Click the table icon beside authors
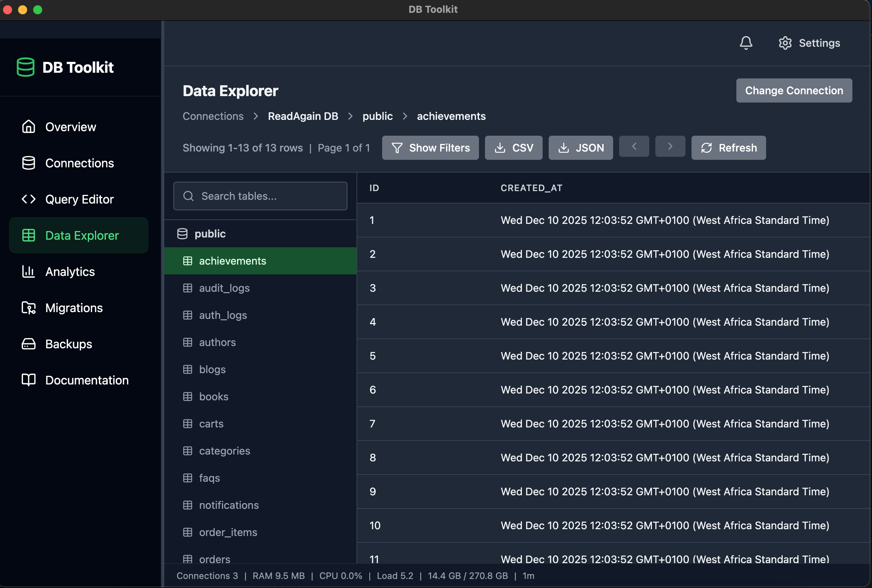 (188, 342)
